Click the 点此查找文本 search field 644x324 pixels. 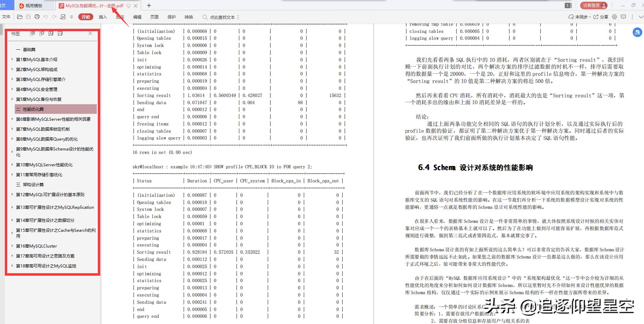click(222, 17)
